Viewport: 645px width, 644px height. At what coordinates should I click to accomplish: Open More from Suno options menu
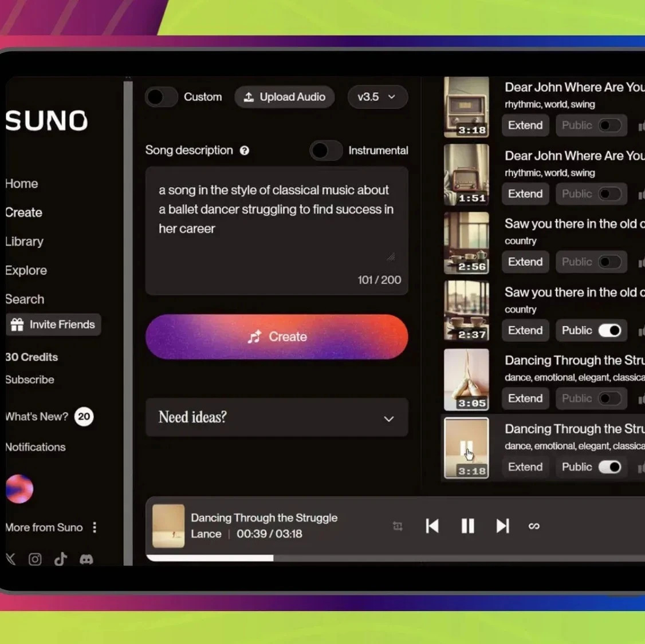(x=95, y=527)
